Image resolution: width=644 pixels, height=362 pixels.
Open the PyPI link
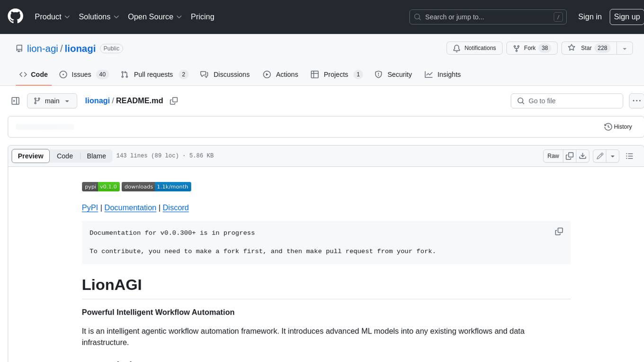click(90, 208)
